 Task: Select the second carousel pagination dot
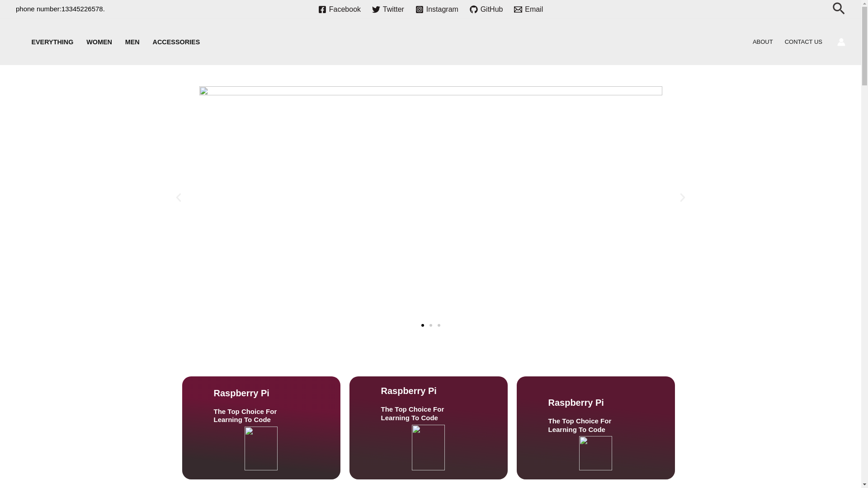pos(431,325)
